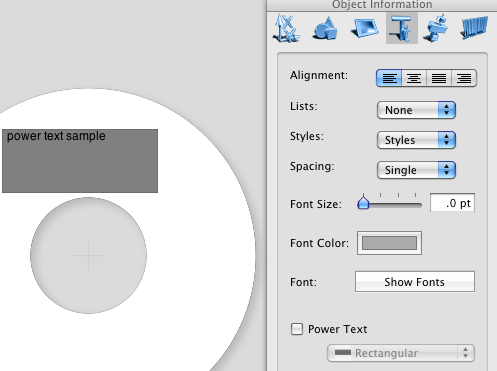Open the Lists dropdown set to None
Viewport: 497px width, 371px height.
click(x=416, y=110)
